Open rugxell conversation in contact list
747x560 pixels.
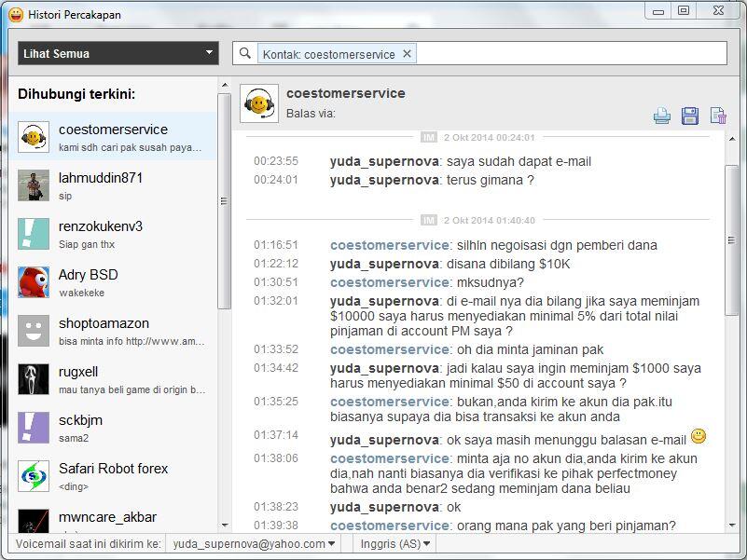pyautogui.click(x=112, y=378)
